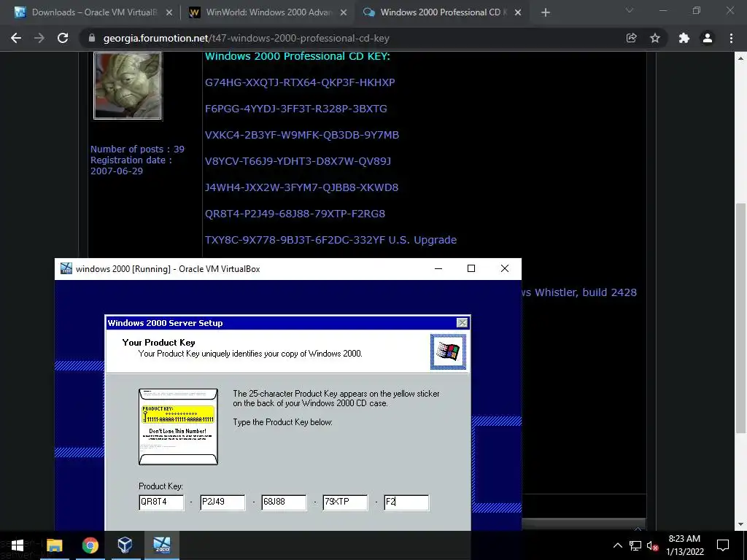Screen dimensions: 747x560
Task: Click the Windows 2000 Professional CD KEY heading
Action: pos(298,56)
